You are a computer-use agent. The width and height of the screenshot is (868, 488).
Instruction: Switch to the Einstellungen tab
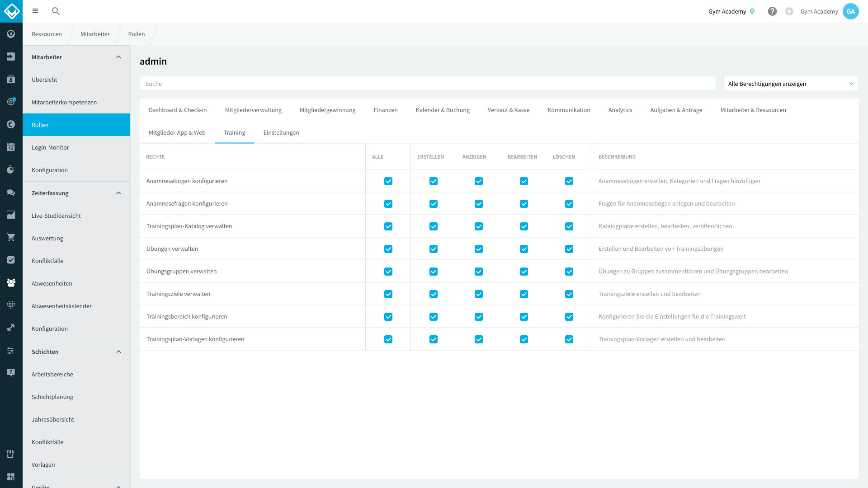tap(281, 132)
